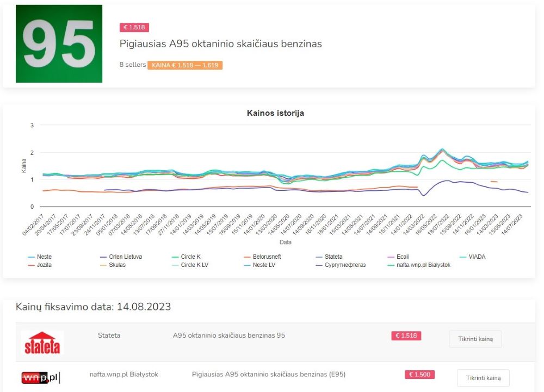
Task: Toggle Neste series in chart legend
Action: point(45,257)
